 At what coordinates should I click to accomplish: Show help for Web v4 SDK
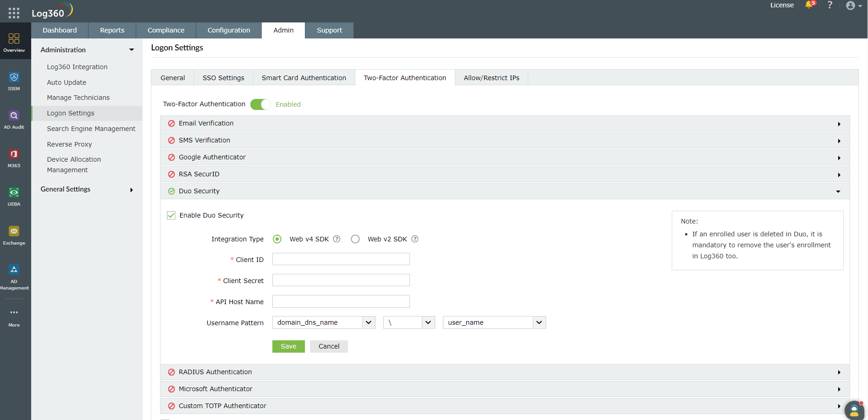(x=337, y=239)
